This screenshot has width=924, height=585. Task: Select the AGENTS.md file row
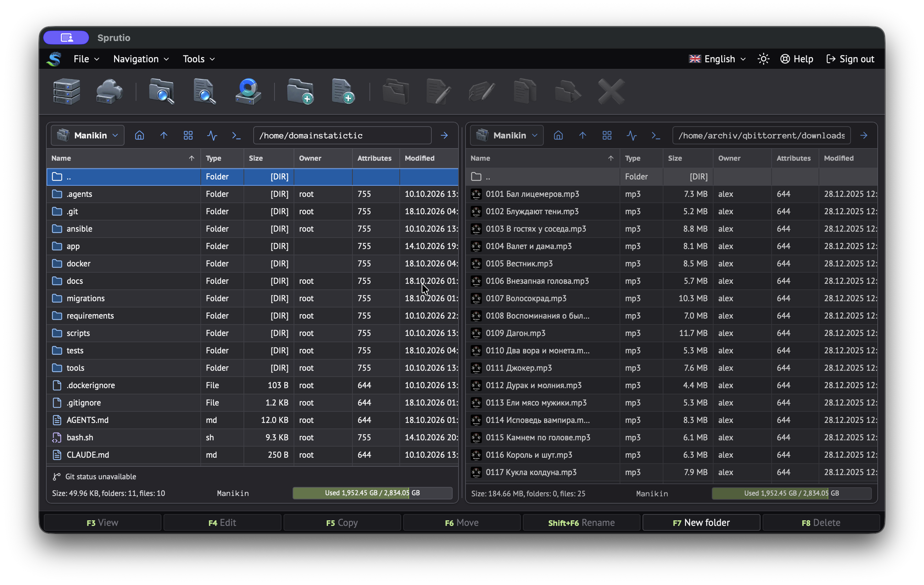[x=253, y=420]
